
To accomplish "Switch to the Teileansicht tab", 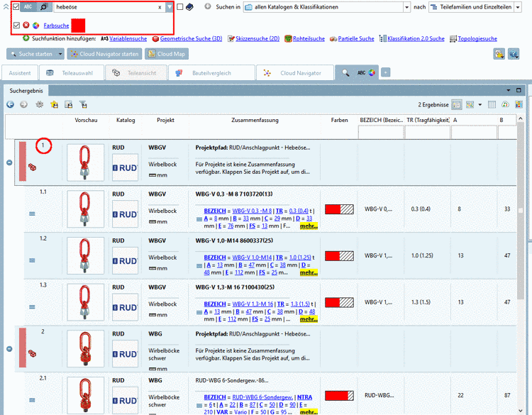I will 136,73.
